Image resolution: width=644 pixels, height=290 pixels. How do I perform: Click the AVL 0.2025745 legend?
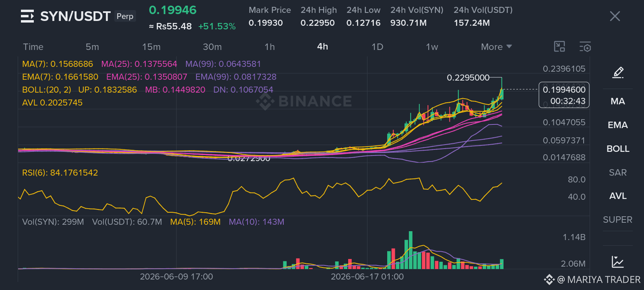click(x=52, y=103)
